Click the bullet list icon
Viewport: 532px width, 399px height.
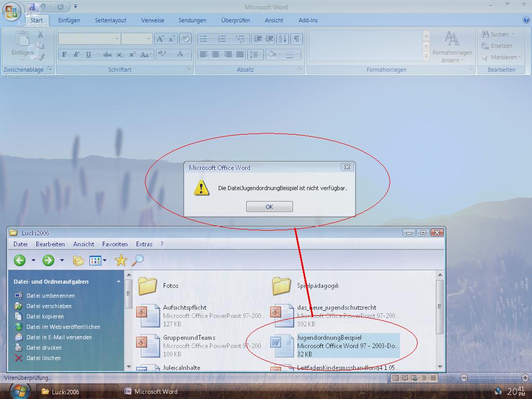204,39
